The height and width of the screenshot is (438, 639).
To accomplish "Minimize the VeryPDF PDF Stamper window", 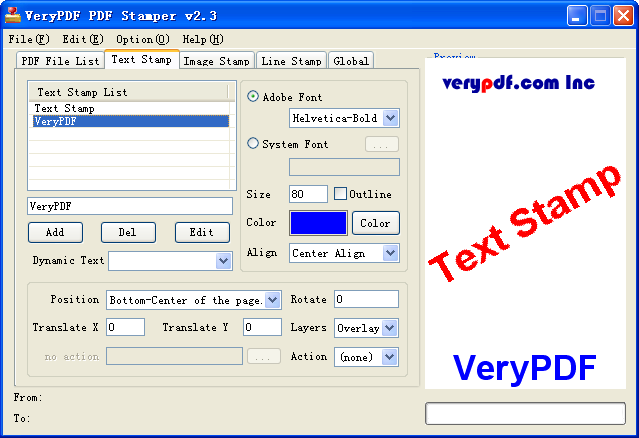I will click(x=577, y=15).
